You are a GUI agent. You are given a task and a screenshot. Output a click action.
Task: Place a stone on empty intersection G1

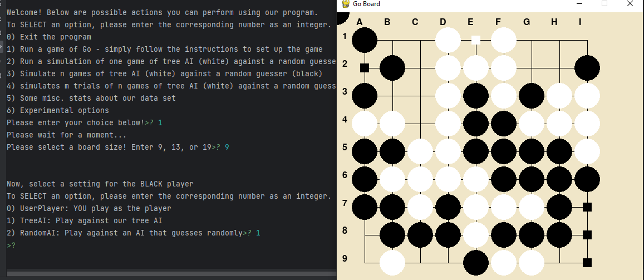(532, 40)
